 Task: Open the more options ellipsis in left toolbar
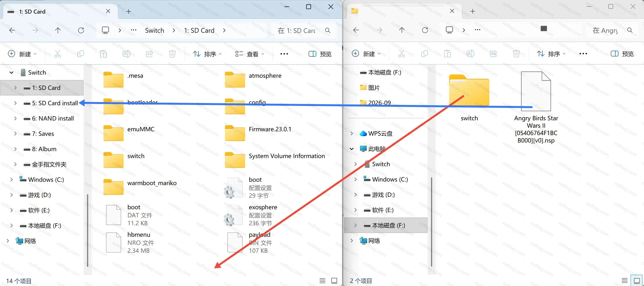click(284, 54)
